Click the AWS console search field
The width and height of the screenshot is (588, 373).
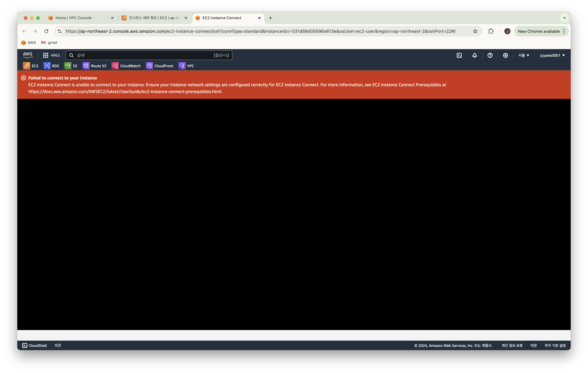coord(144,55)
